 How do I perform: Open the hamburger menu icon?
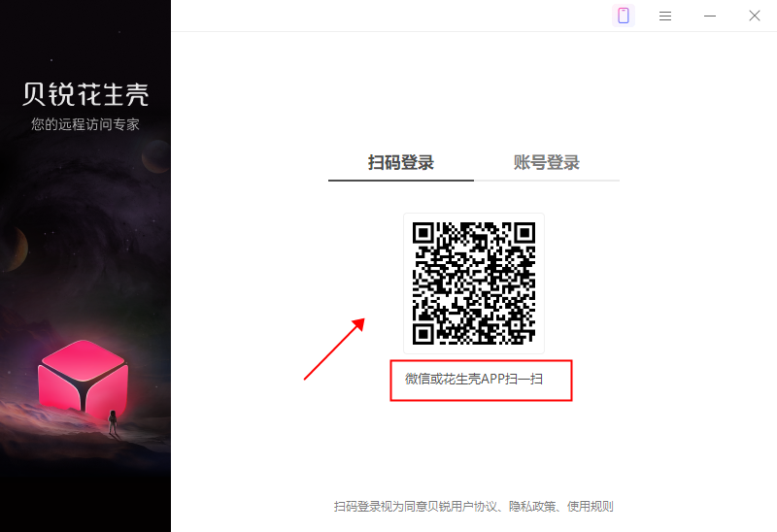[x=665, y=17]
